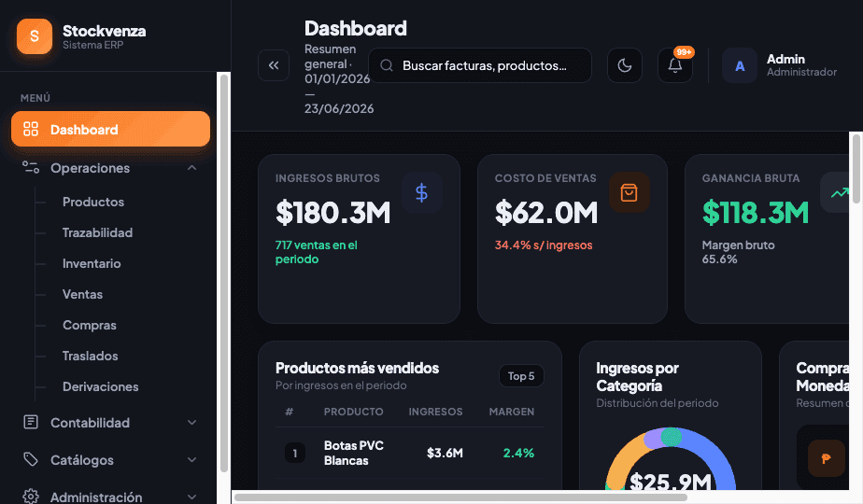The width and height of the screenshot is (863, 504).
Task: Click the horizontal scrollbar at the bottom
Action: [x=460, y=497]
